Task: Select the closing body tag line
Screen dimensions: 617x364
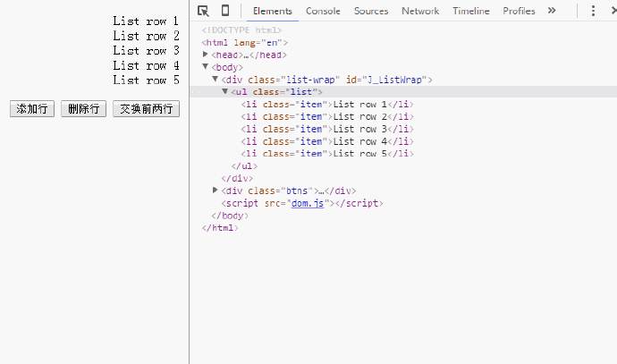Action: pos(230,216)
